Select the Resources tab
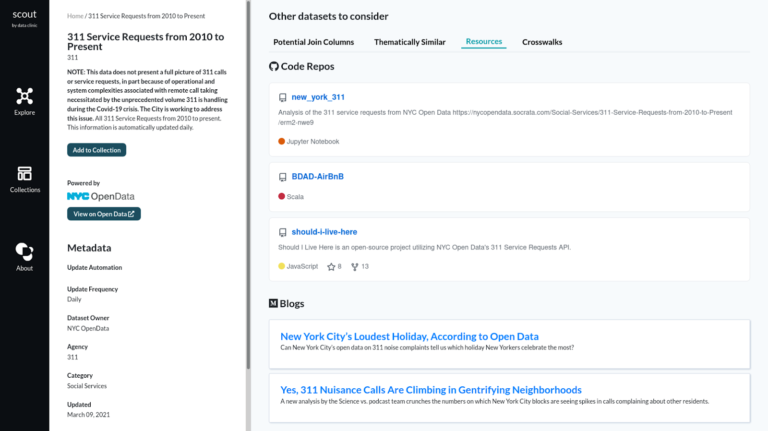The width and height of the screenshot is (768, 431). click(484, 42)
